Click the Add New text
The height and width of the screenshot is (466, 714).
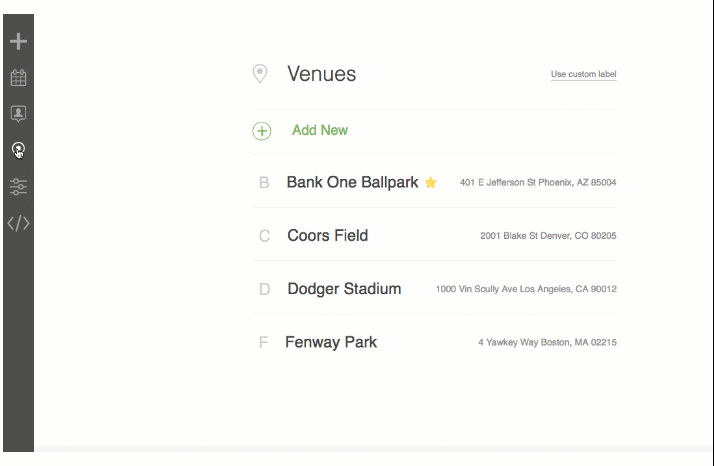coord(320,130)
